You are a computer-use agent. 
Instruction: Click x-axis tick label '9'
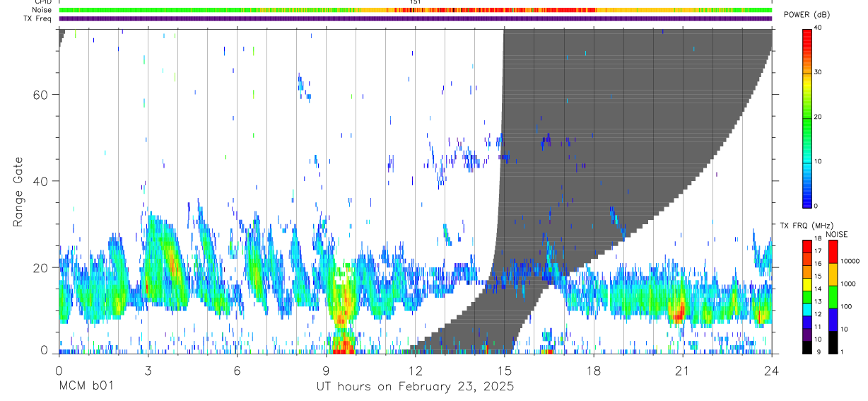click(327, 370)
